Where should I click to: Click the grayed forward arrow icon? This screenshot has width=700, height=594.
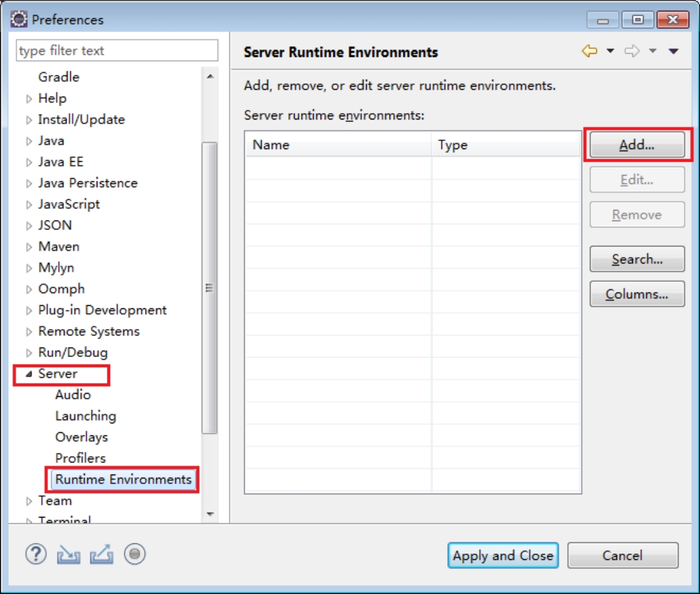click(632, 51)
